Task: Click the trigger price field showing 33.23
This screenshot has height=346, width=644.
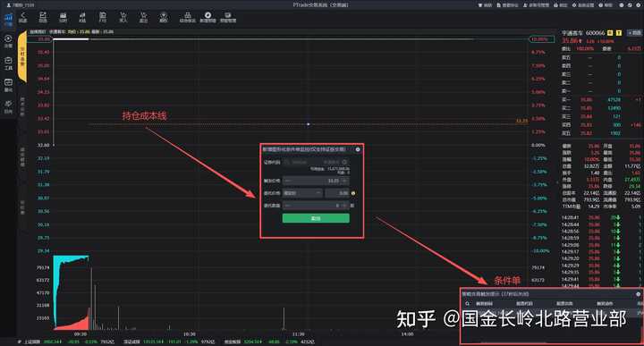Action: pos(316,181)
